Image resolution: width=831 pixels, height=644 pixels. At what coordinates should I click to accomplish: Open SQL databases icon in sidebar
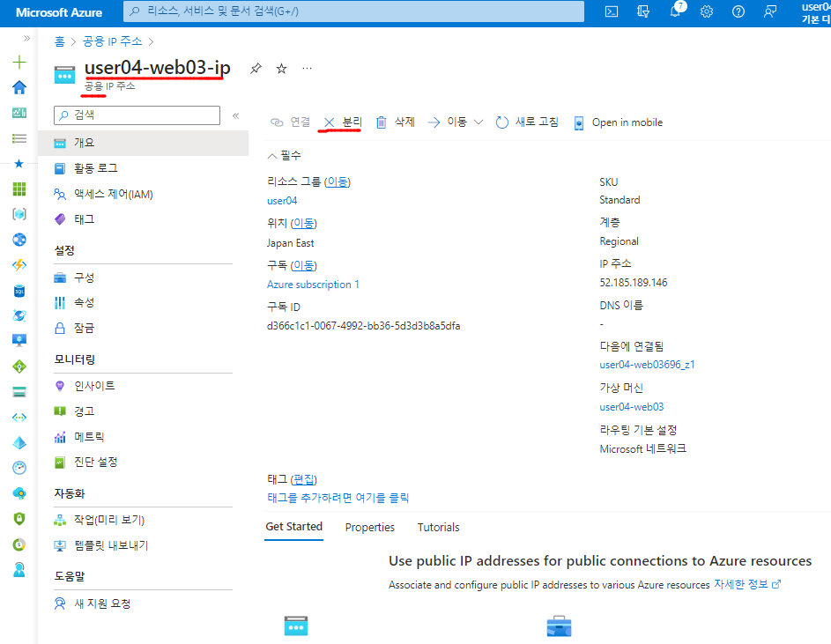point(19,291)
